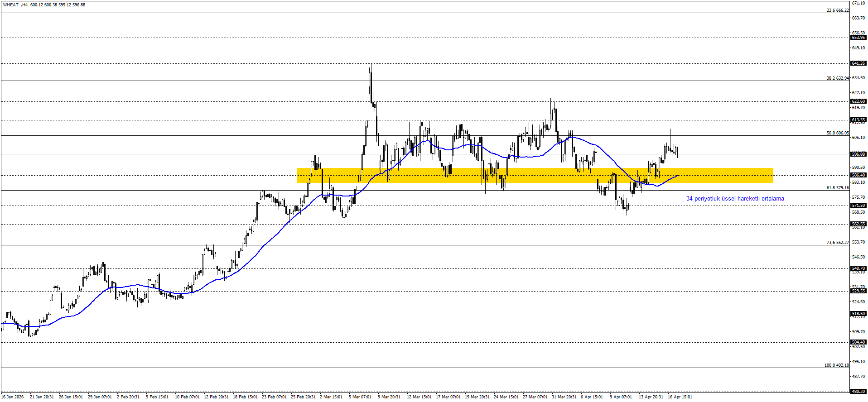Select the 23.6 666.22 Fibonacci level label
Screen dimensions: 868x402
point(837,10)
